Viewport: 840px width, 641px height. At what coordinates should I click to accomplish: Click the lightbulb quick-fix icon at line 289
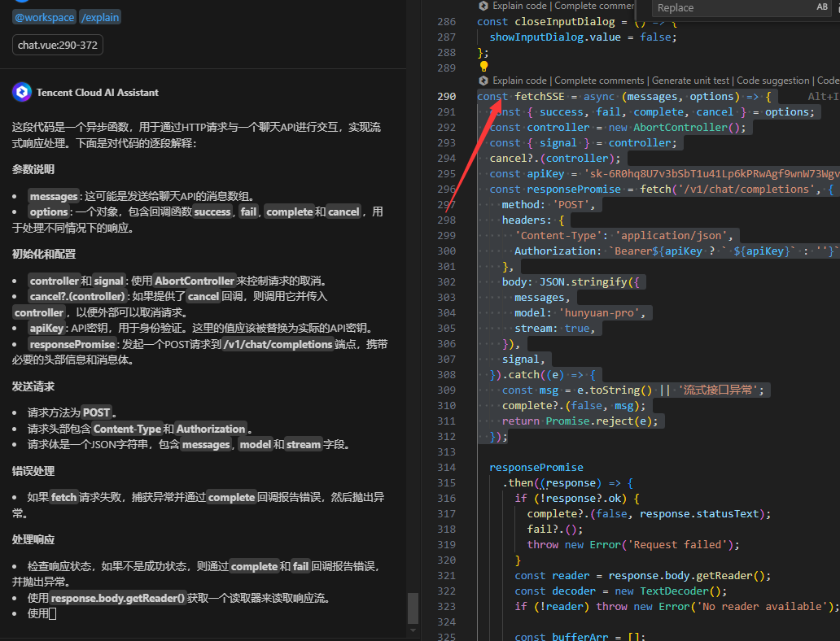pos(483,67)
